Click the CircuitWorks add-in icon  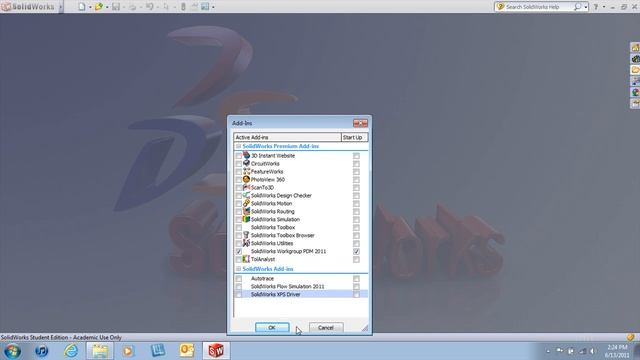click(x=246, y=163)
